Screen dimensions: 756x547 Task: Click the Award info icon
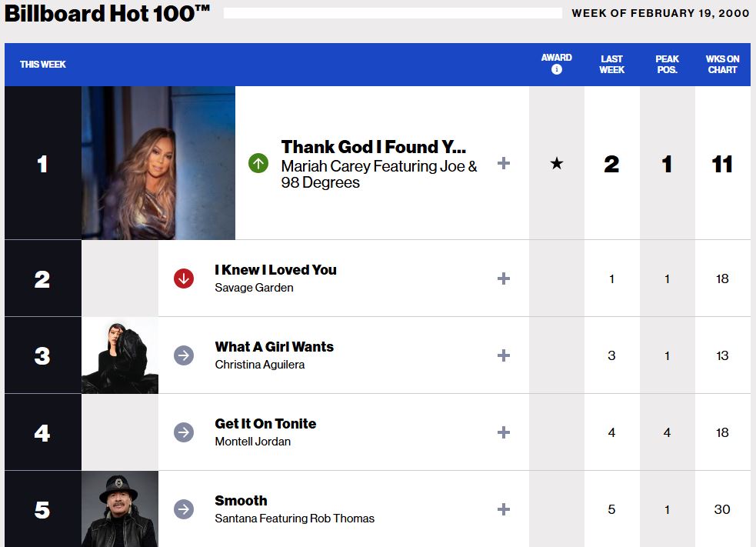pyautogui.click(x=557, y=70)
